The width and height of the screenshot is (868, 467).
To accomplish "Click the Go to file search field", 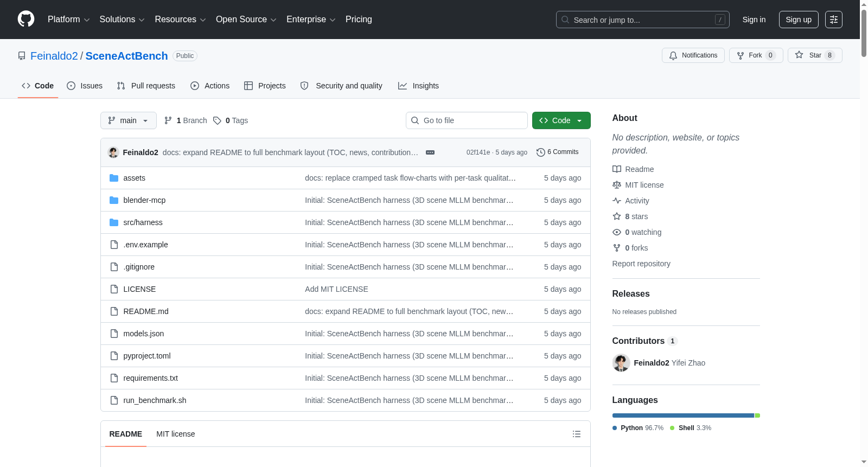I will pos(467,120).
